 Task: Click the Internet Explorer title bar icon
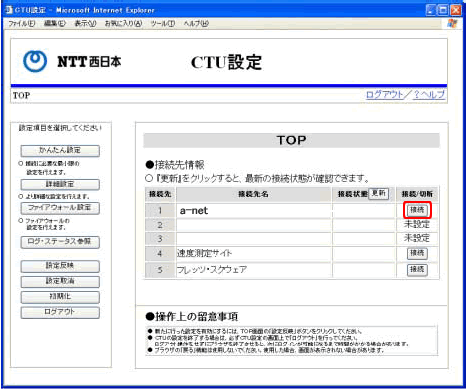click(9, 10)
